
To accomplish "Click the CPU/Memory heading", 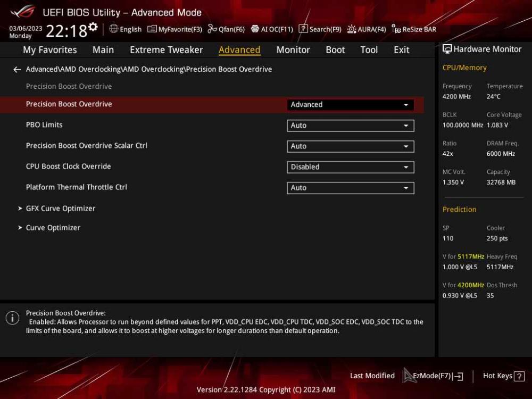I will 464,68.
